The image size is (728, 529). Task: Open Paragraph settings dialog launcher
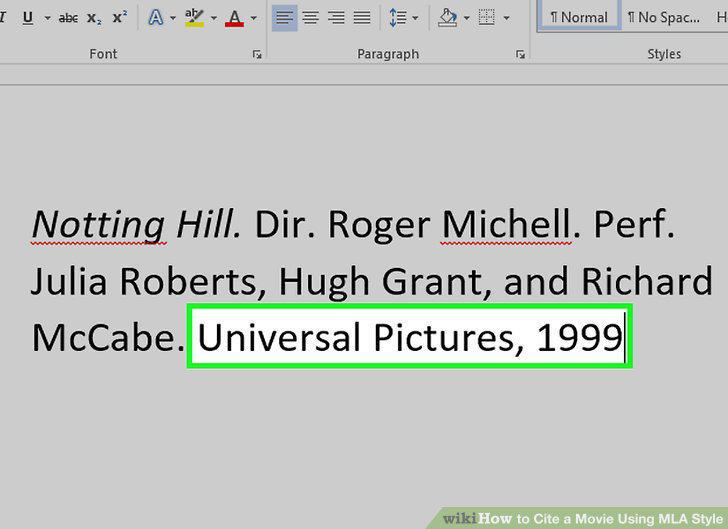[520, 55]
